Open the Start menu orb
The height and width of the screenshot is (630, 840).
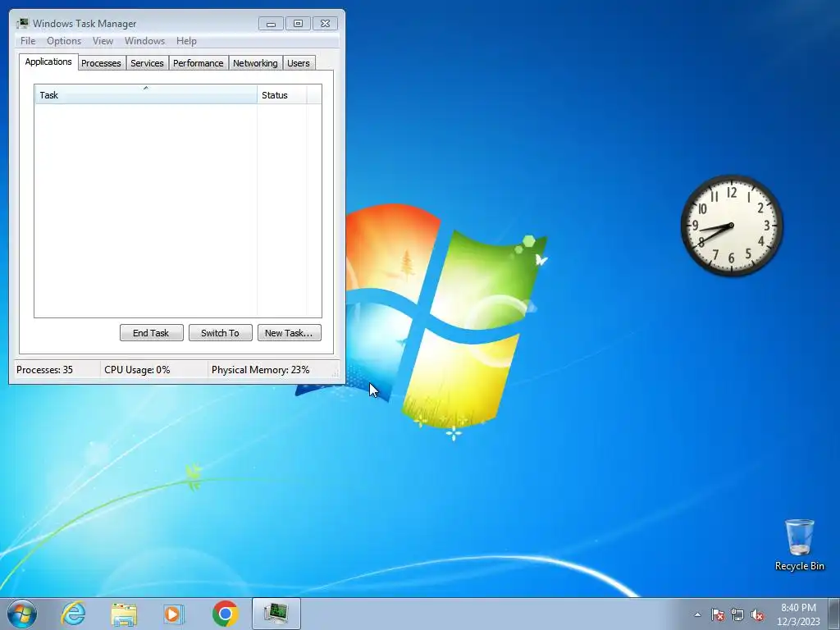[x=22, y=614]
